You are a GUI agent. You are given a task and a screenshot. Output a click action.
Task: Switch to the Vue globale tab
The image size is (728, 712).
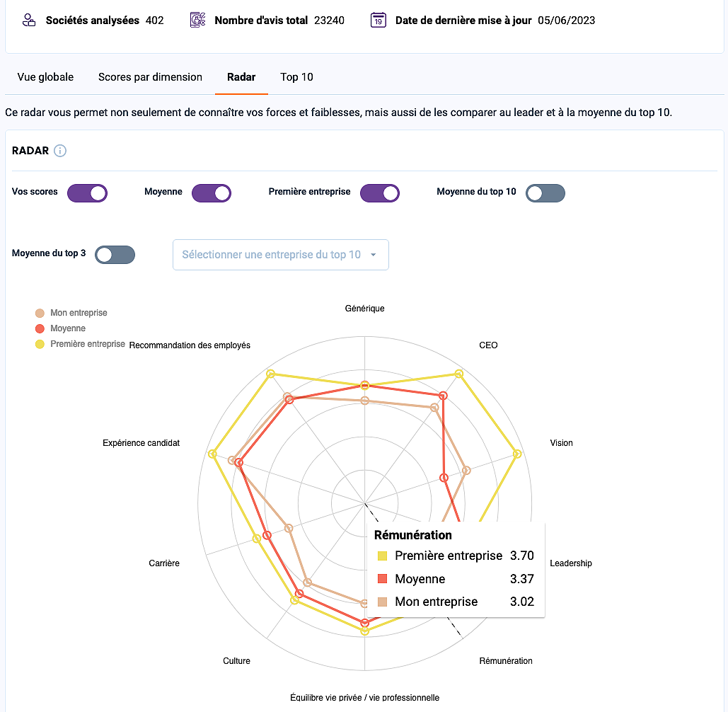pos(45,77)
